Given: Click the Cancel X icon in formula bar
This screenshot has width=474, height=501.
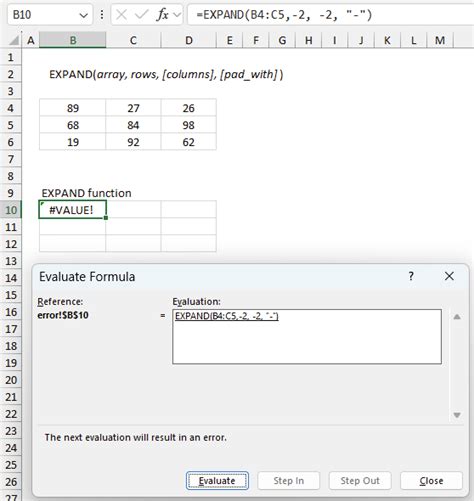Looking at the screenshot, I should pyautogui.click(x=122, y=15).
